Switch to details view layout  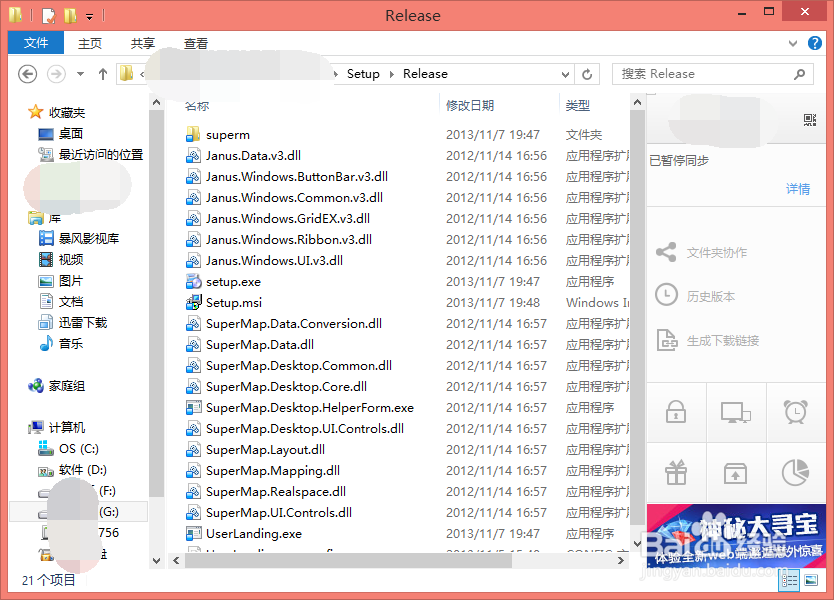pyautogui.click(x=789, y=580)
